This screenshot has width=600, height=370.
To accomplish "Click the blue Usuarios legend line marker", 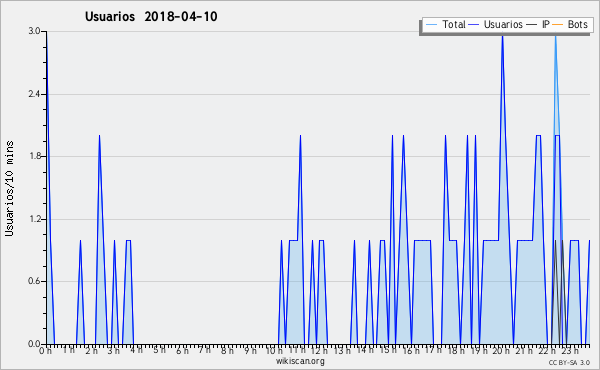I will 474,25.
